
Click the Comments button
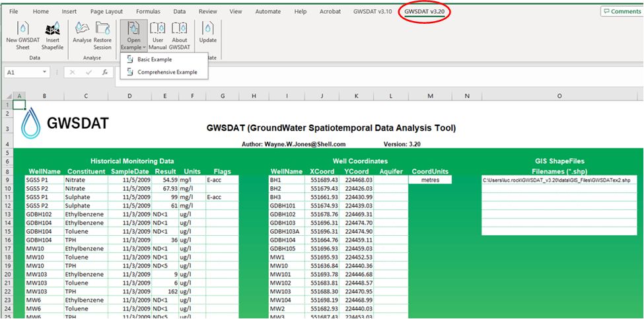pos(621,11)
